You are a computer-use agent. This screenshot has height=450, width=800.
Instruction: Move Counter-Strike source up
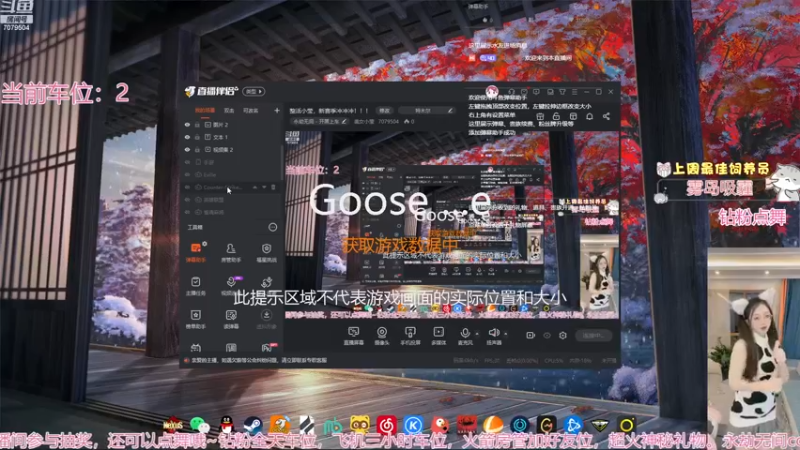[x=255, y=187]
